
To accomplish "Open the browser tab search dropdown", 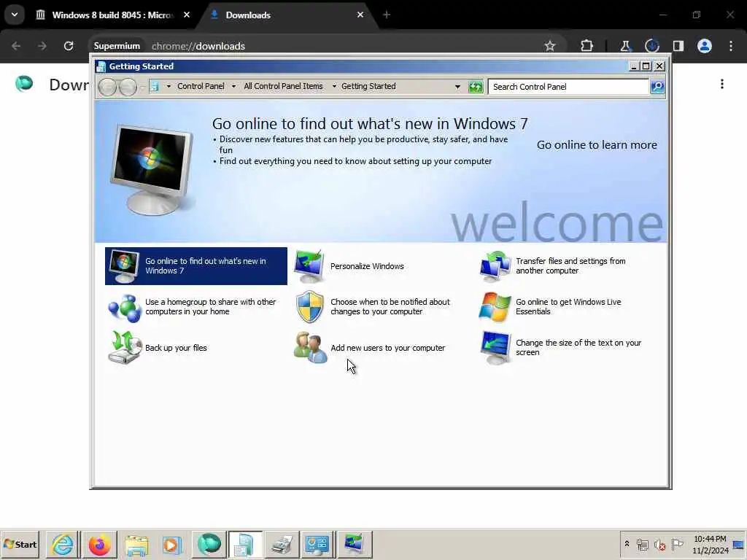I will click(15, 15).
